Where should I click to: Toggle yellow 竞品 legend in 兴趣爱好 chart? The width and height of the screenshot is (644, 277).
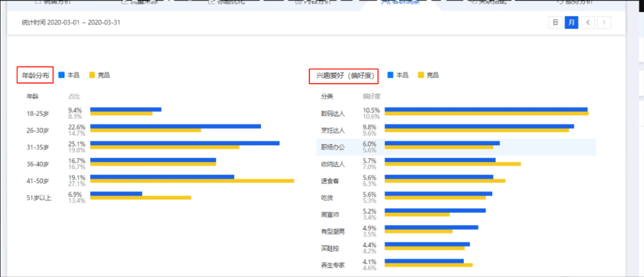pos(428,75)
